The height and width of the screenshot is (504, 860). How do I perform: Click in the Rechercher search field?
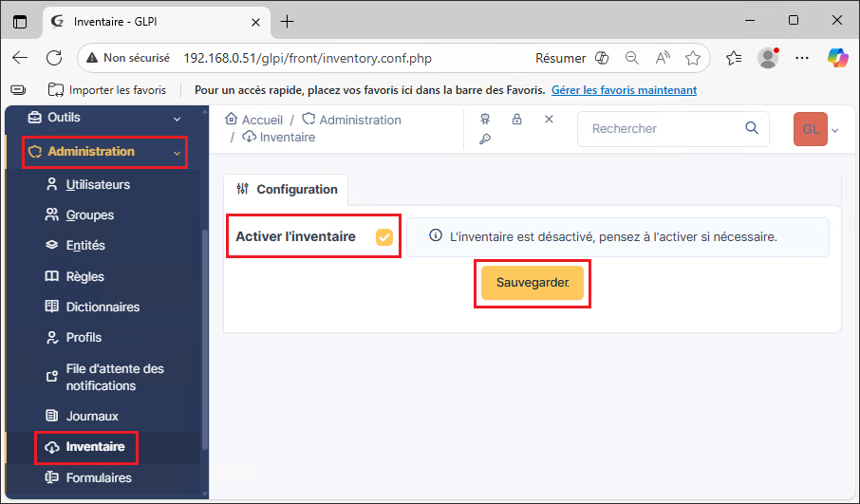[660, 128]
